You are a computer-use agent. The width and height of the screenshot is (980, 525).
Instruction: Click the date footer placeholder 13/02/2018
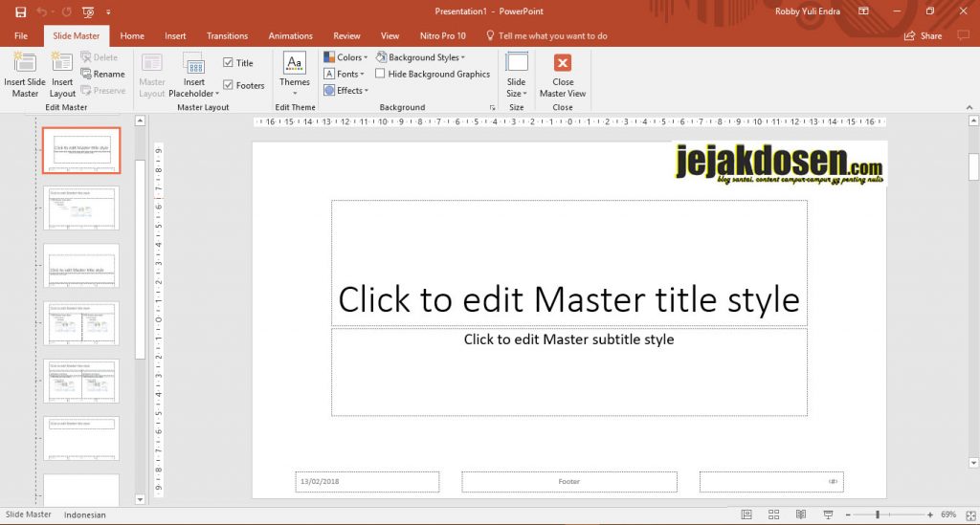(367, 481)
